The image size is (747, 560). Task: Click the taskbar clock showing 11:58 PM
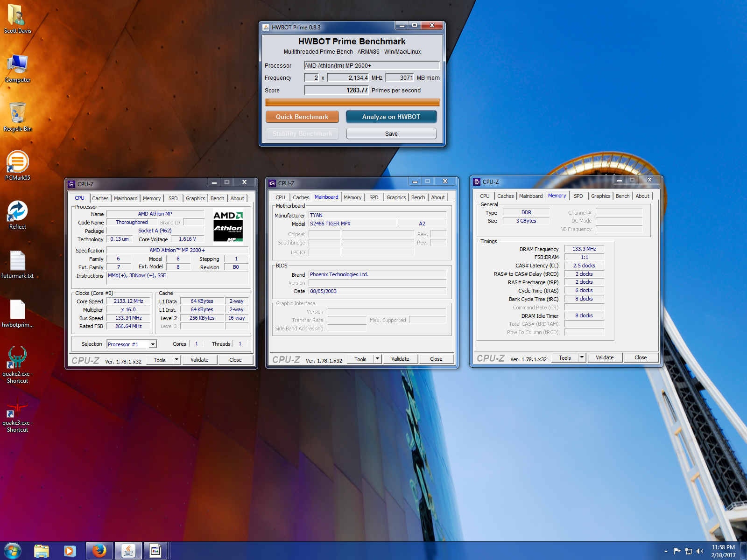point(723,547)
